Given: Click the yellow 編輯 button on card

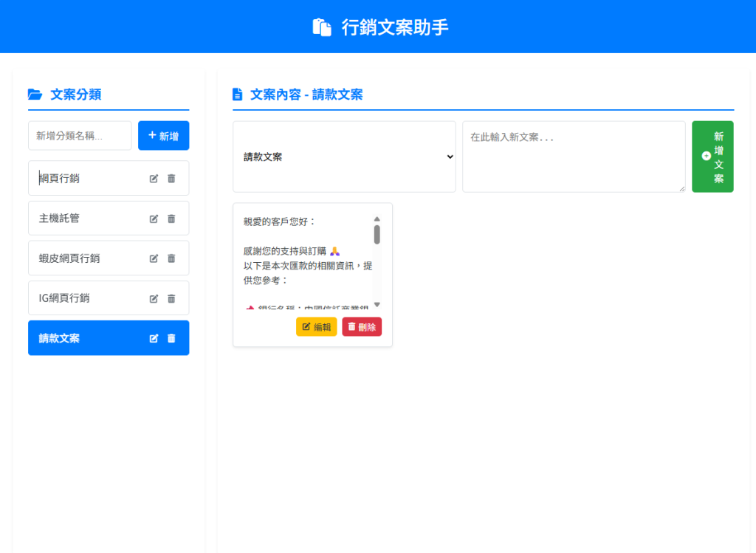Looking at the screenshot, I should click(316, 327).
